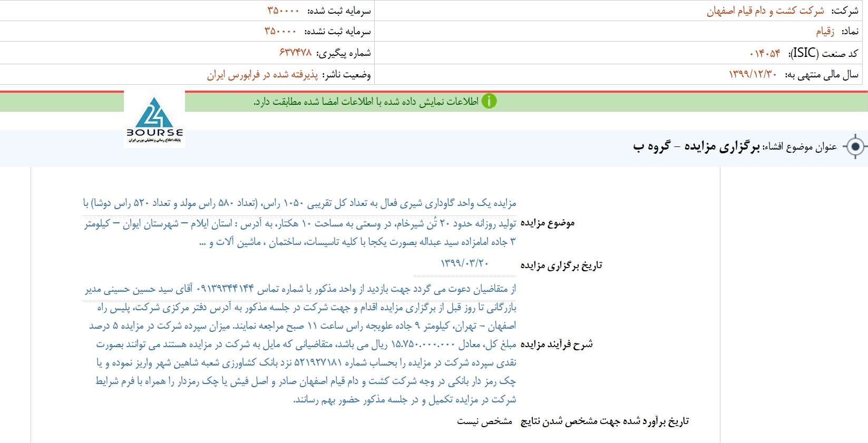Click the label عنوان موضوع افشاء
The image size is (868, 443).
tap(801, 147)
